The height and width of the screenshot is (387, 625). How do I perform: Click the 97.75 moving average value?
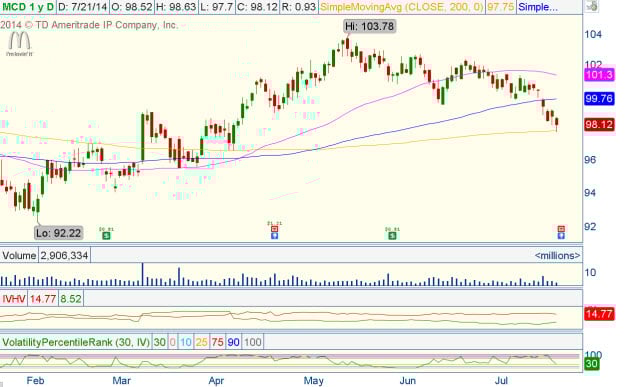(x=501, y=7)
